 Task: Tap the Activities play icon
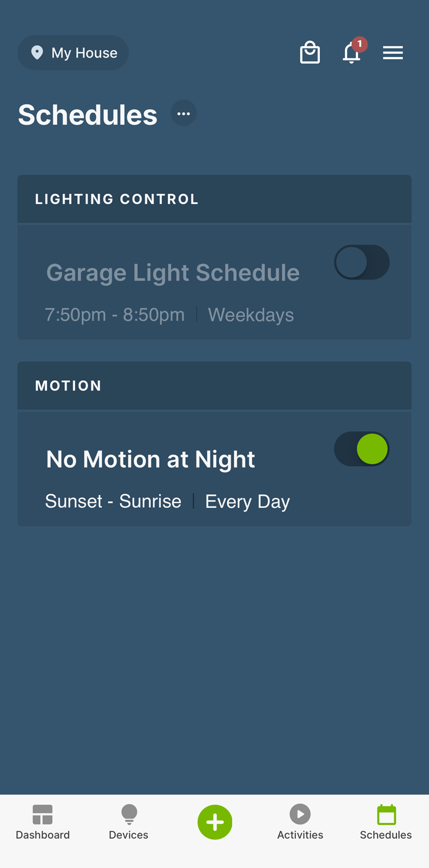click(300, 814)
